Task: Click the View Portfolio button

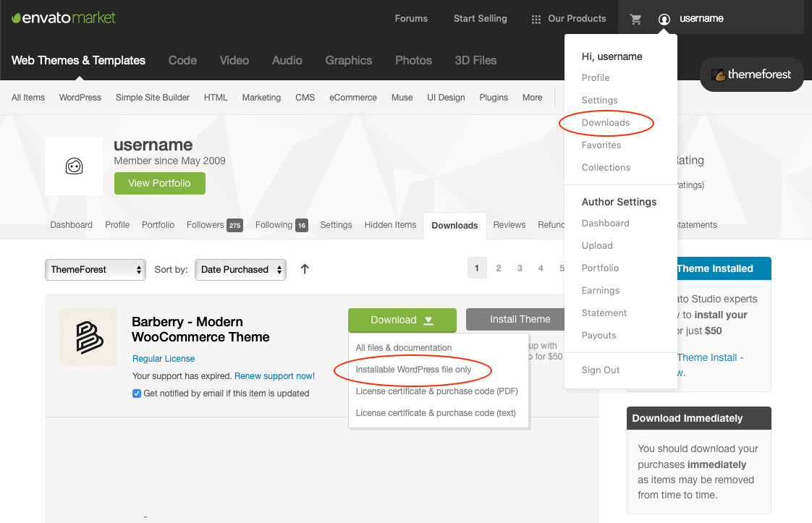Action: pos(159,183)
